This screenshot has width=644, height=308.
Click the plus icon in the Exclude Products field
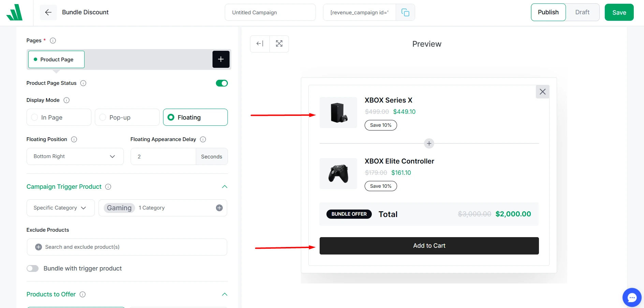(x=39, y=247)
